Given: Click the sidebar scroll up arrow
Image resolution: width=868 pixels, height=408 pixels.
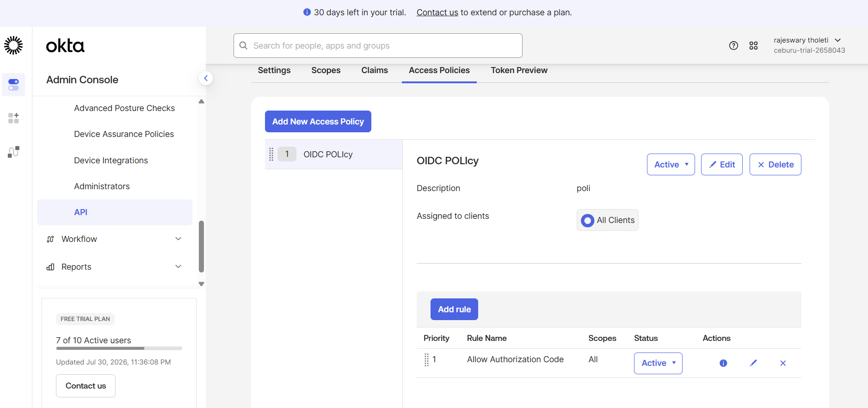Looking at the screenshot, I should (201, 101).
